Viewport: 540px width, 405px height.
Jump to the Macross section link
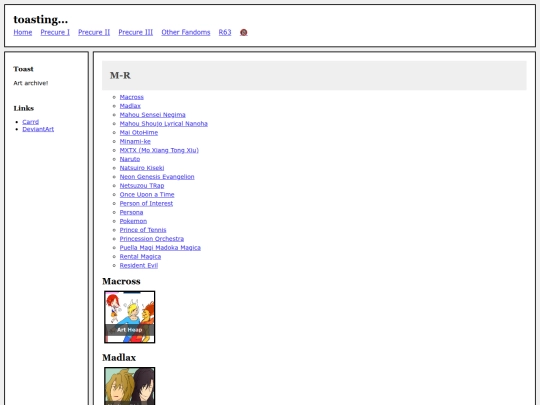click(132, 97)
